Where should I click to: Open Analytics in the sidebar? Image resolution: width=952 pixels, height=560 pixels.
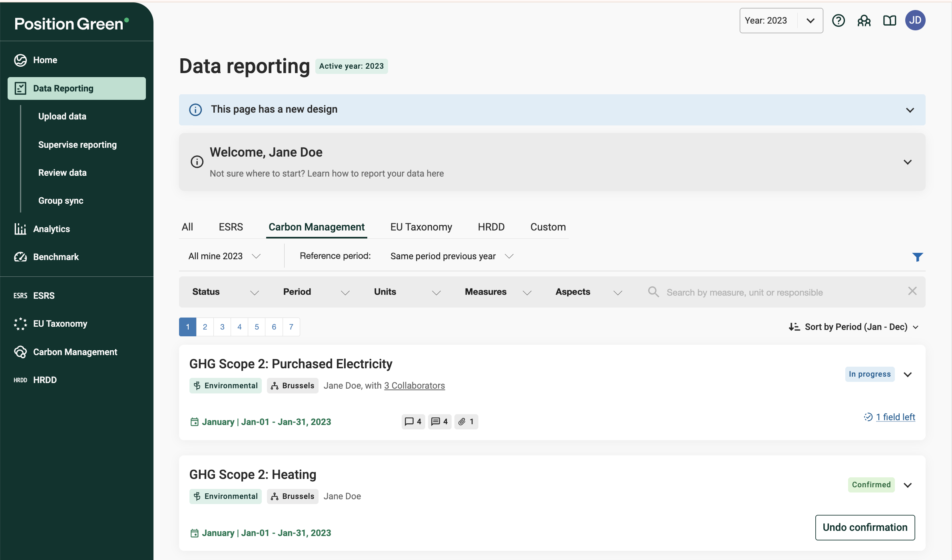(x=51, y=229)
